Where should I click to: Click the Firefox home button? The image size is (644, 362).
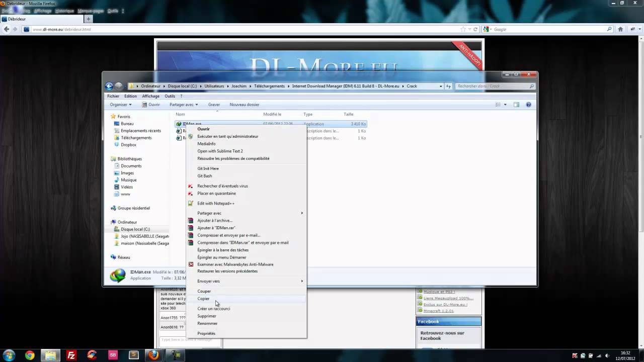pos(620,29)
